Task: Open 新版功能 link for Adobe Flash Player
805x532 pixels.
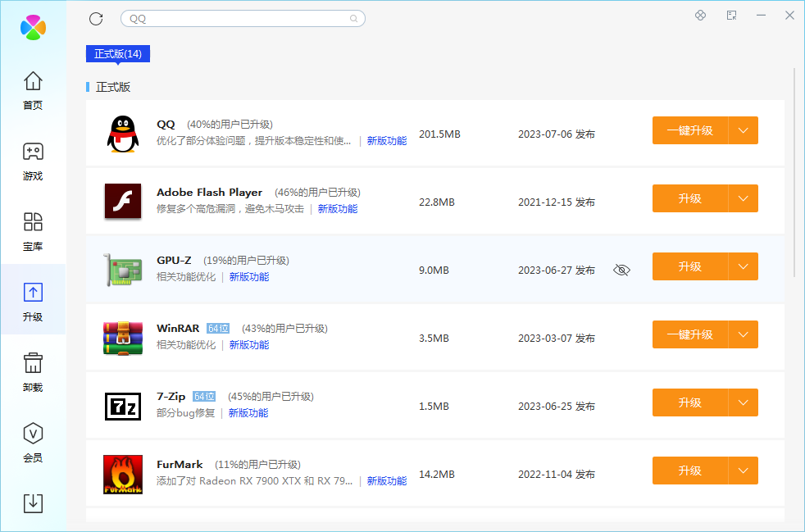Action: click(337, 208)
